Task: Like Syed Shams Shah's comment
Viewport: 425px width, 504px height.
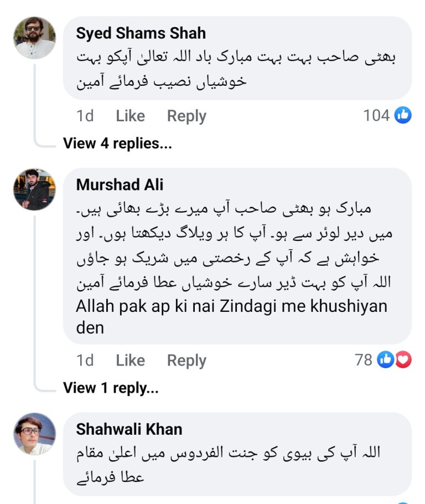Action: coord(129,116)
